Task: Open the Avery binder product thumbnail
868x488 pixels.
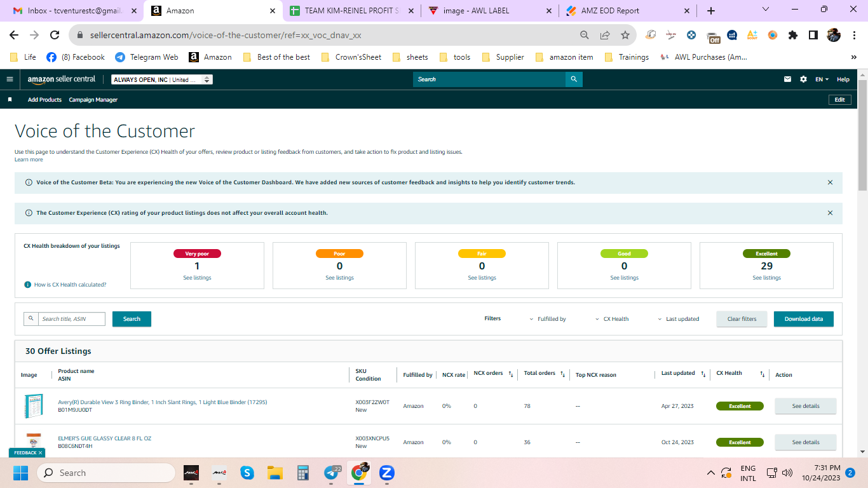Action: (33, 406)
